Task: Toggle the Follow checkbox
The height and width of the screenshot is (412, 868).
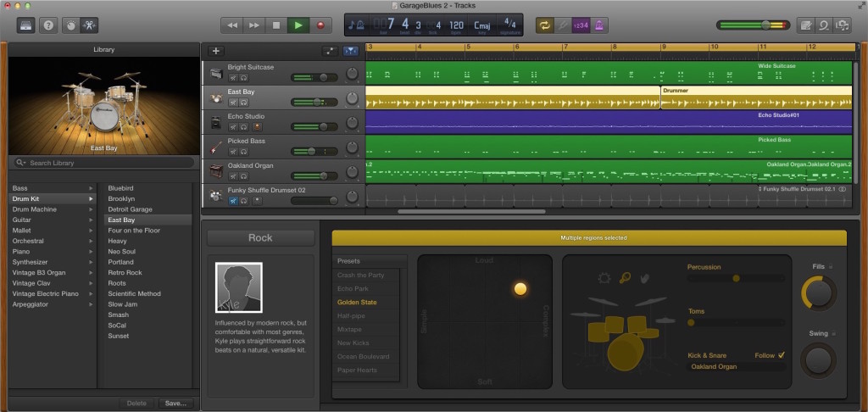Action: pos(781,355)
